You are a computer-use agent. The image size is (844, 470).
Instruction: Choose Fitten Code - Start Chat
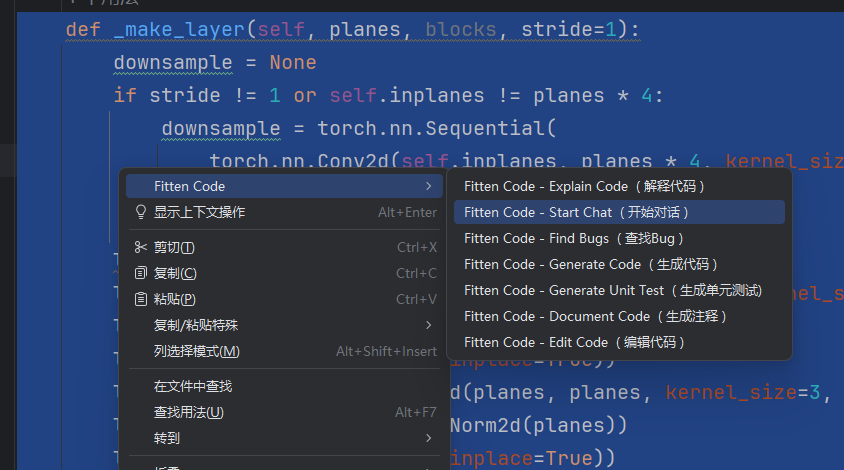pos(577,212)
